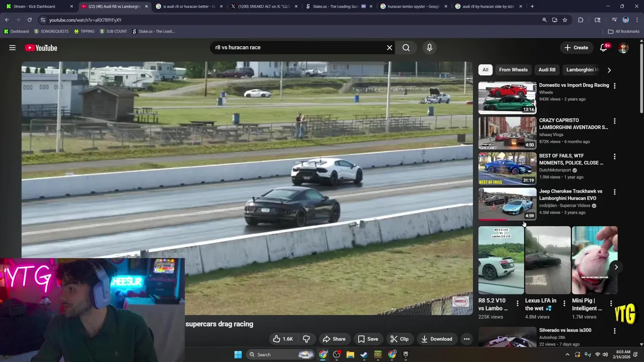Open Domestic vs Import Drag Racing thumbnail

tap(507, 98)
